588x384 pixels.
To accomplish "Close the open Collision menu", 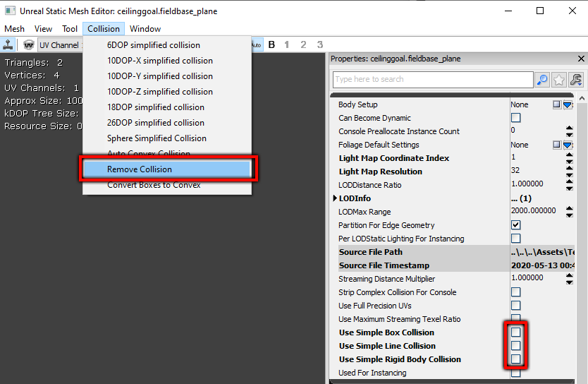I will (104, 29).
